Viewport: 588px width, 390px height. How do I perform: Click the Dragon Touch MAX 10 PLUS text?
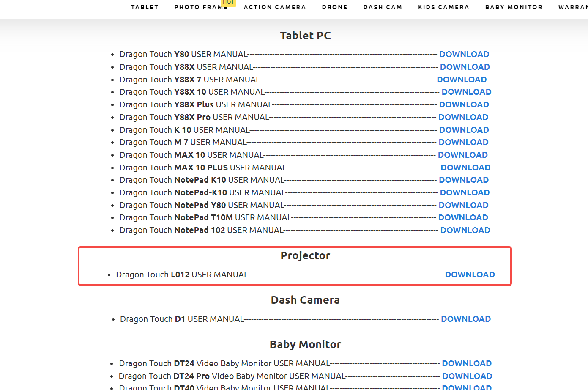174,168
